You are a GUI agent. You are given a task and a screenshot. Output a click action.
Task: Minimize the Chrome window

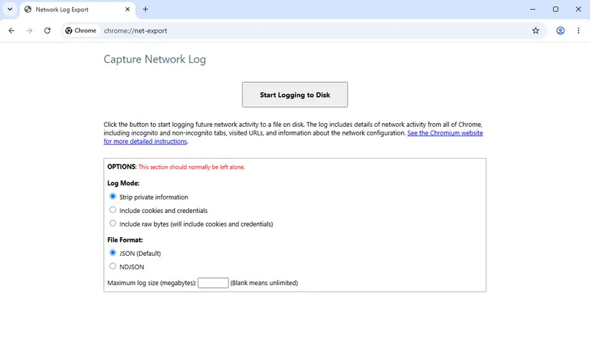[532, 9]
